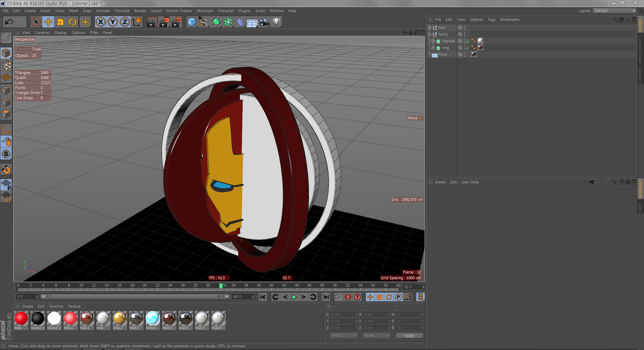Activate the Rotate tool in top toolbar

(x=72, y=22)
